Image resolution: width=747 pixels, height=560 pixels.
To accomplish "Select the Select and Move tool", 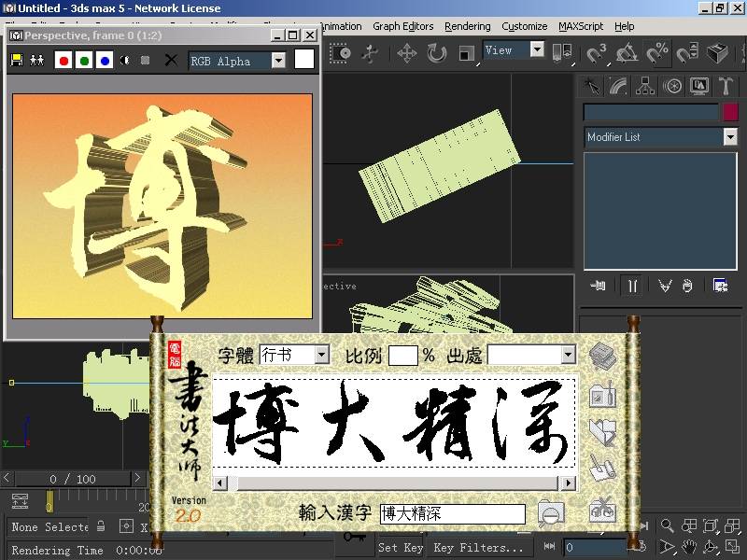I will (407, 53).
